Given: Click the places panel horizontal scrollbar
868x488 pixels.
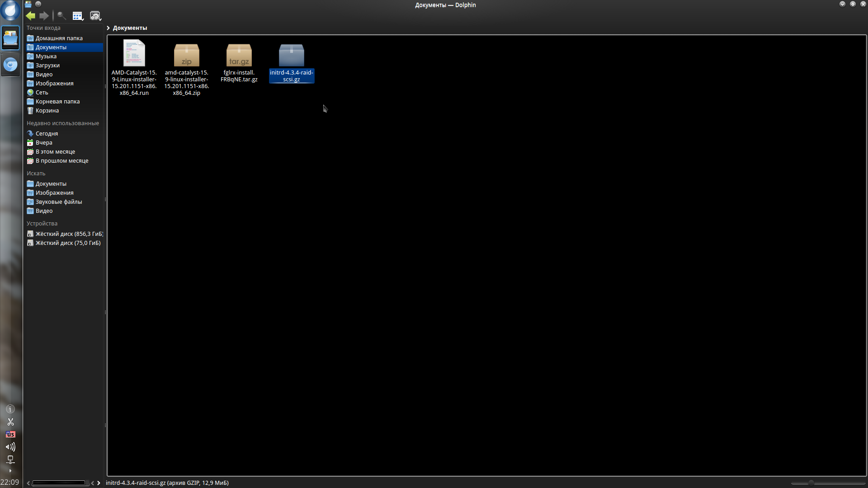Looking at the screenshot, I should (x=59, y=483).
